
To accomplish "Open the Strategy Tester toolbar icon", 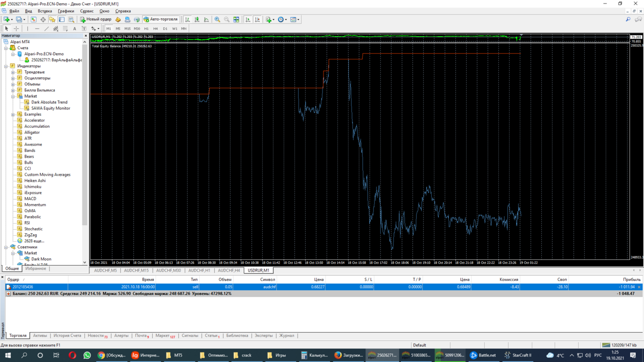I will point(71,19).
